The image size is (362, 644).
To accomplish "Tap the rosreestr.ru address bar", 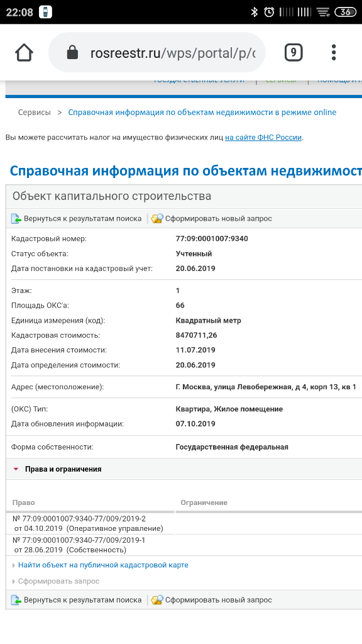I will [156, 53].
